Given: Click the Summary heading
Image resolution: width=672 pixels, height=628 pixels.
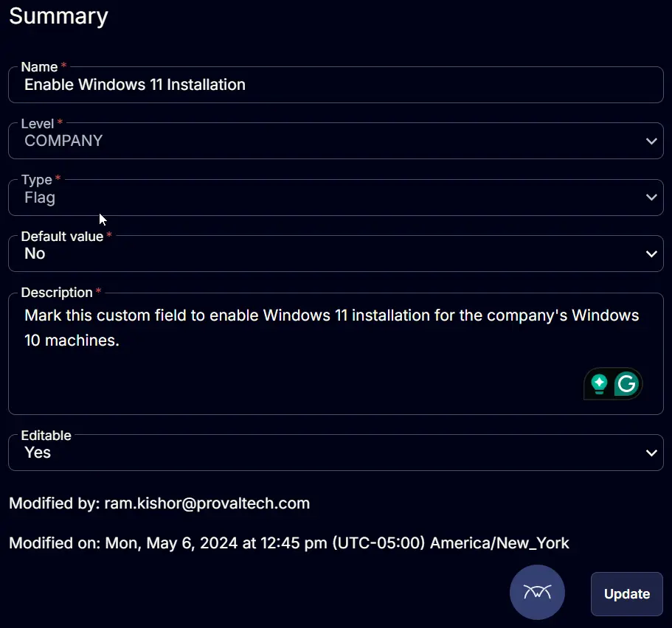Looking at the screenshot, I should click(x=59, y=16).
